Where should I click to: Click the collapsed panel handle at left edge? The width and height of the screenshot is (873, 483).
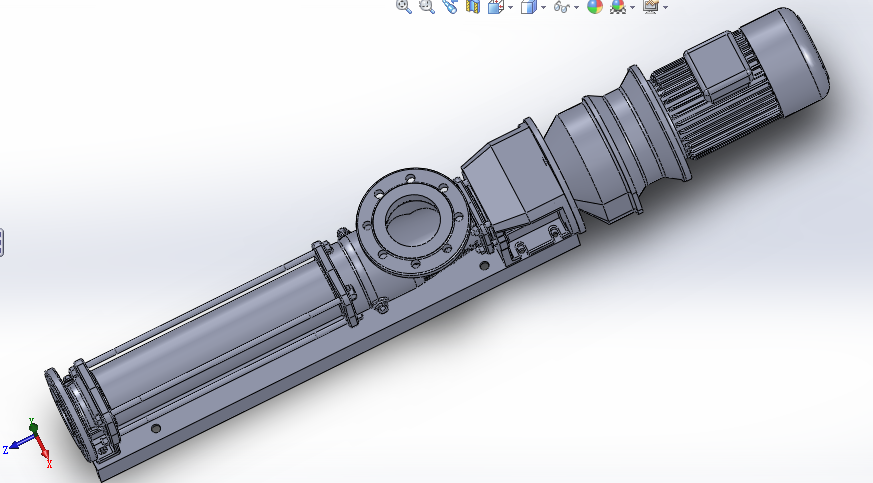(2, 243)
